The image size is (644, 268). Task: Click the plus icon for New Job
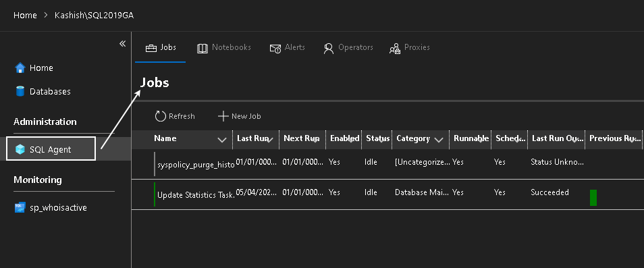(223, 116)
